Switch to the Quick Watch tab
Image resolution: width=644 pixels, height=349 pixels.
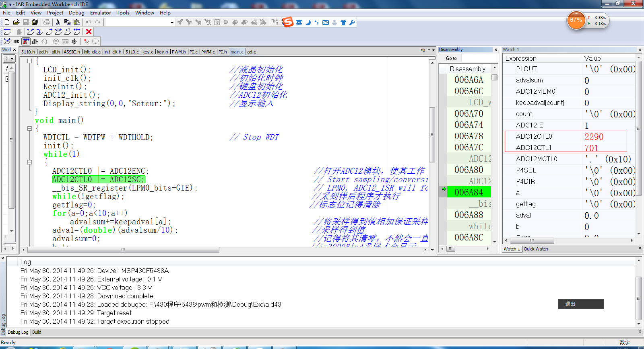pyautogui.click(x=536, y=249)
